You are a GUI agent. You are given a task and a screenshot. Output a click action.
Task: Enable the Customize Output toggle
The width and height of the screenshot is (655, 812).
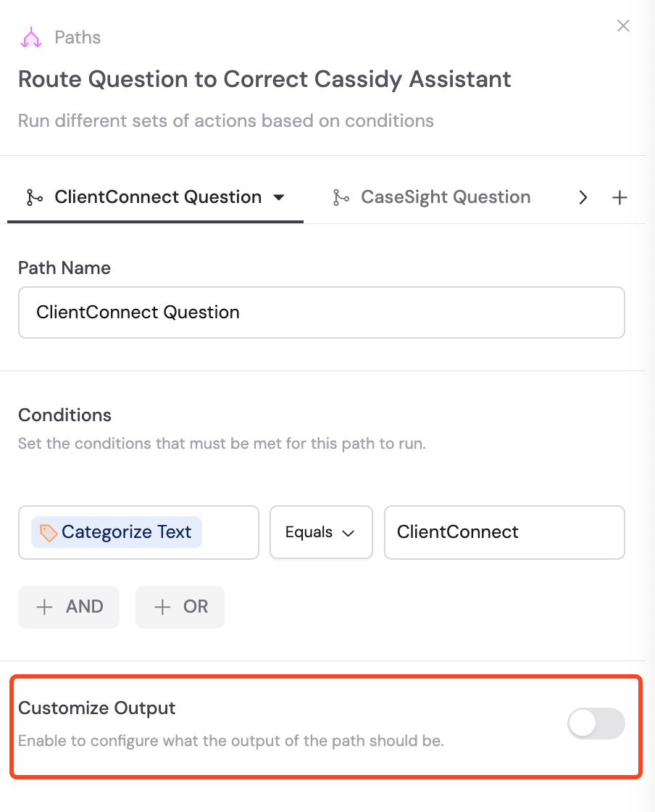[596, 724]
